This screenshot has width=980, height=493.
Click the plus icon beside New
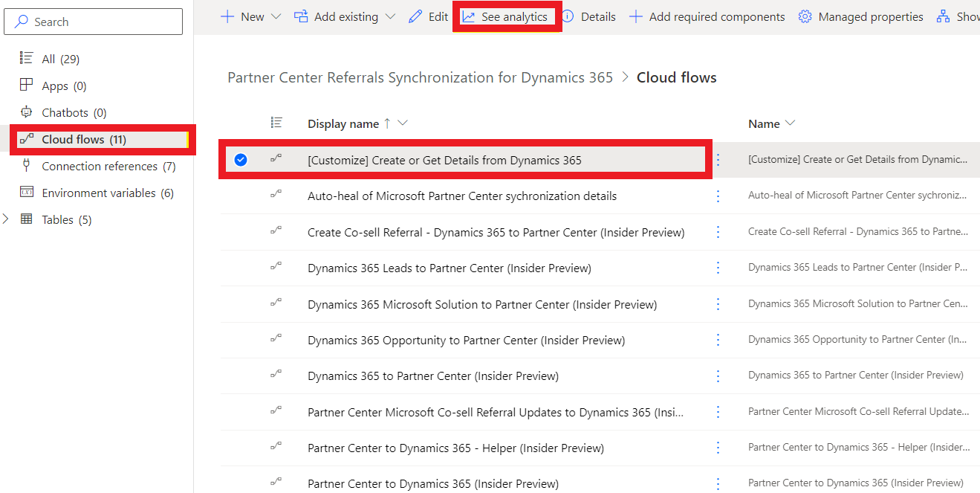point(227,16)
